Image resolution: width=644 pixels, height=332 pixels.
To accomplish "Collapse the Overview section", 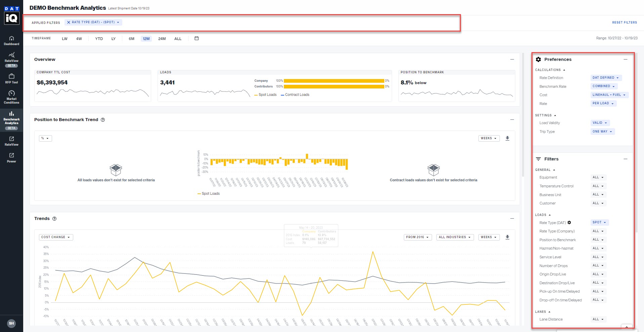I will 512,59.
